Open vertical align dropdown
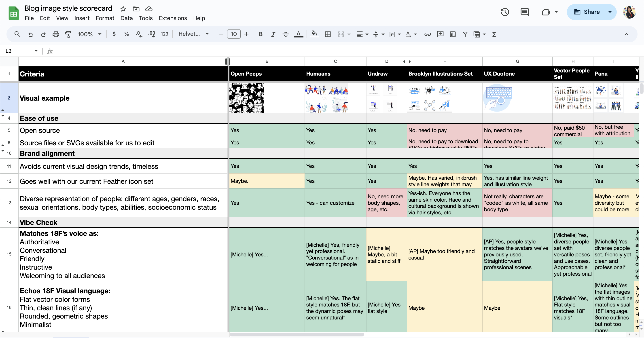 (379, 34)
